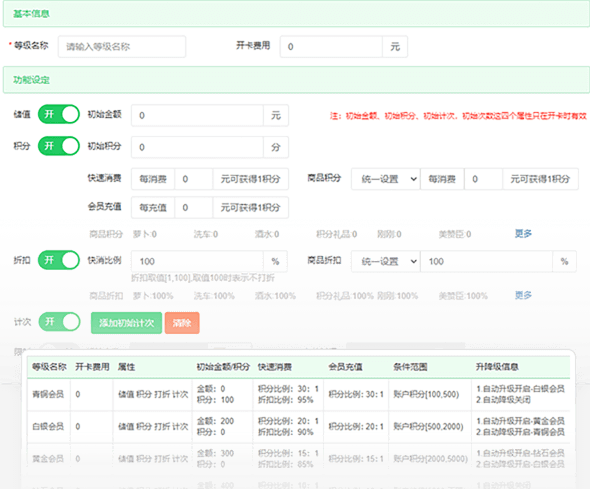Viewport: 590px width, 489px height.
Task: Click 积分比例: 30:1 会员充值 cell
Action: pyautogui.click(x=356, y=394)
